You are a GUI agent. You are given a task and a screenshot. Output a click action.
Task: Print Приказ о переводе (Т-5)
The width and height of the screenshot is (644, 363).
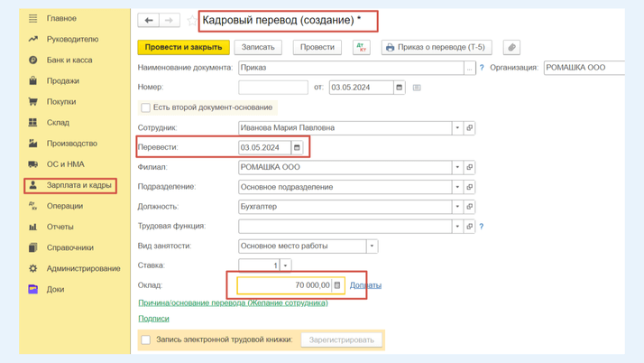(x=437, y=47)
